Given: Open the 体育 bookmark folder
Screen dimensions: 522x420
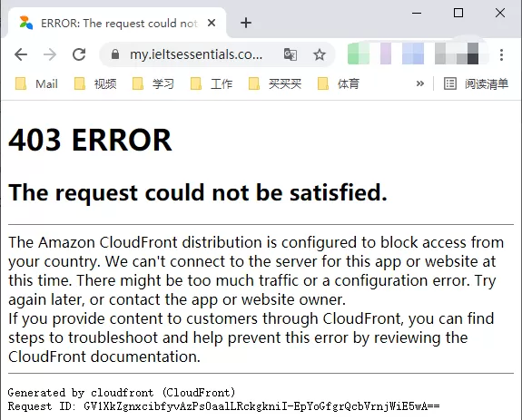Looking at the screenshot, I should tap(339, 83).
